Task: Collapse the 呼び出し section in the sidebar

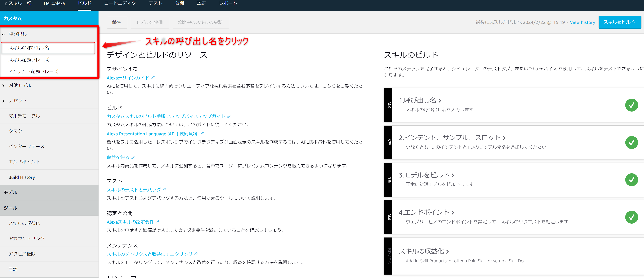Action: (3, 34)
